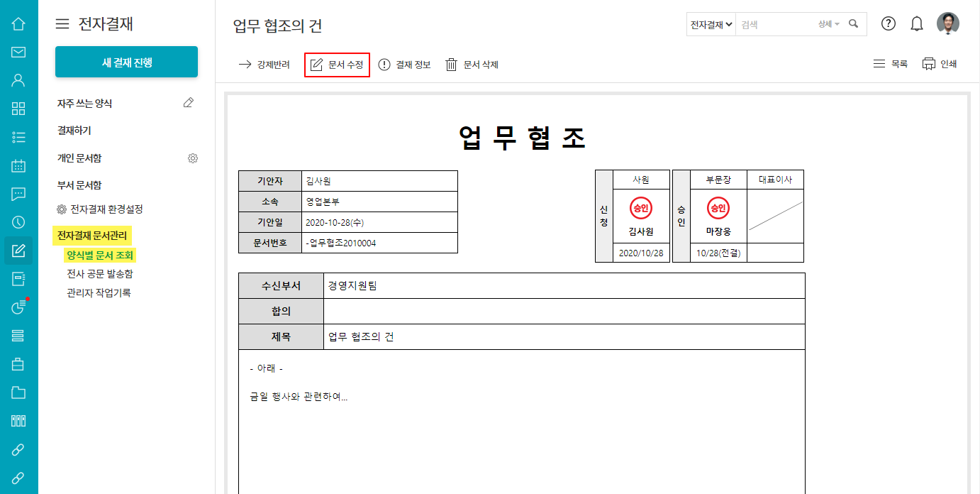Open the user profile avatar
Image resolution: width=980 pixels, height=494 pixels.
coord(948,23)
